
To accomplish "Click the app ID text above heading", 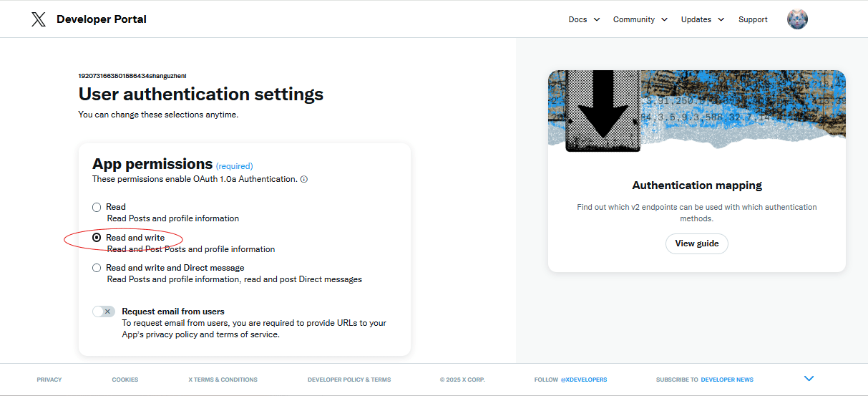I will [132, 75].
